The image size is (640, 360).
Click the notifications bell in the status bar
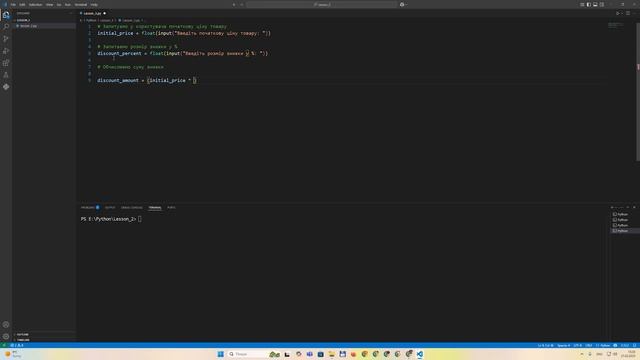click(635, 345)
